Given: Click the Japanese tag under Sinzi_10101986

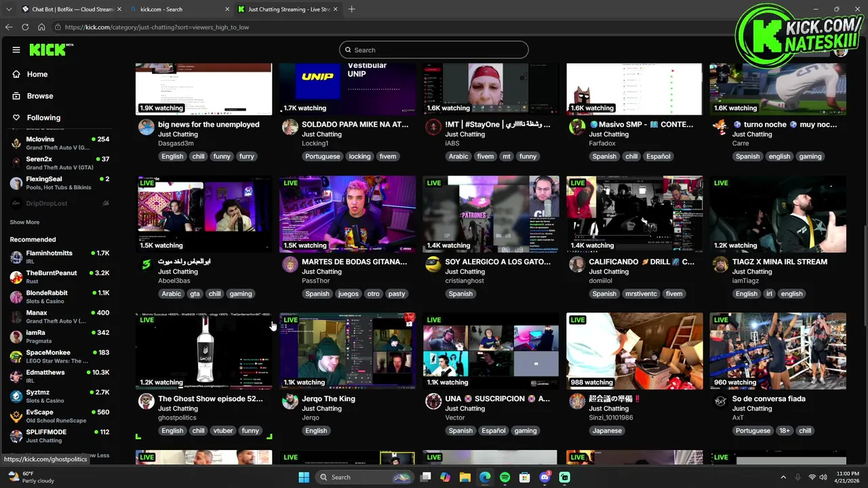Looking at the screenshot, I should click(x=607, y=431).
